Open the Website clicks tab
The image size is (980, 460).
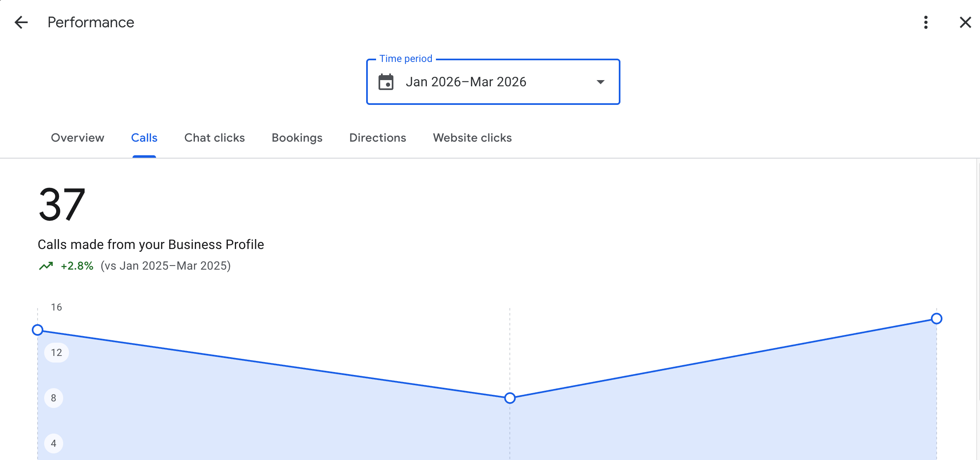(472, 138)
